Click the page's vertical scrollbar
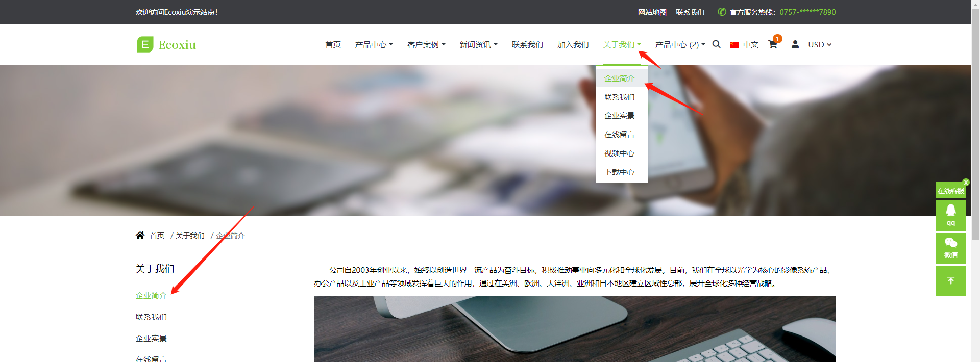The image size is (980, 362). click(x=975, y=153)
